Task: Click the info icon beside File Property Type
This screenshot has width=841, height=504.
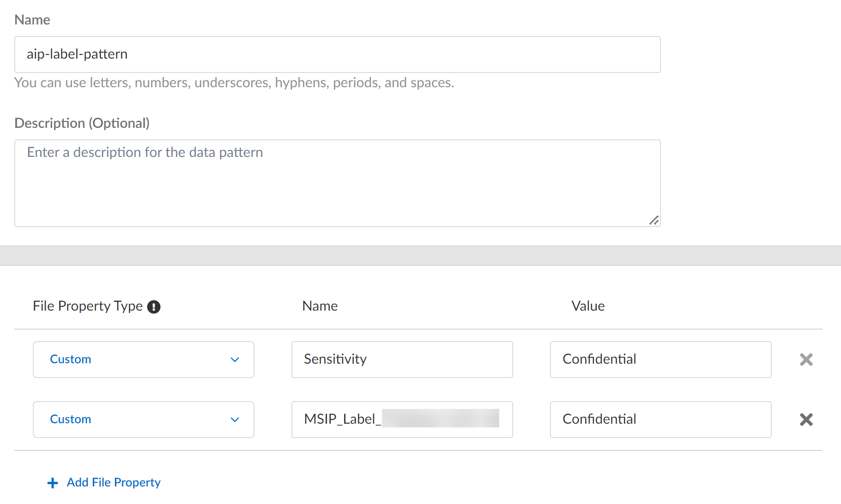Action: pos(154,306)
